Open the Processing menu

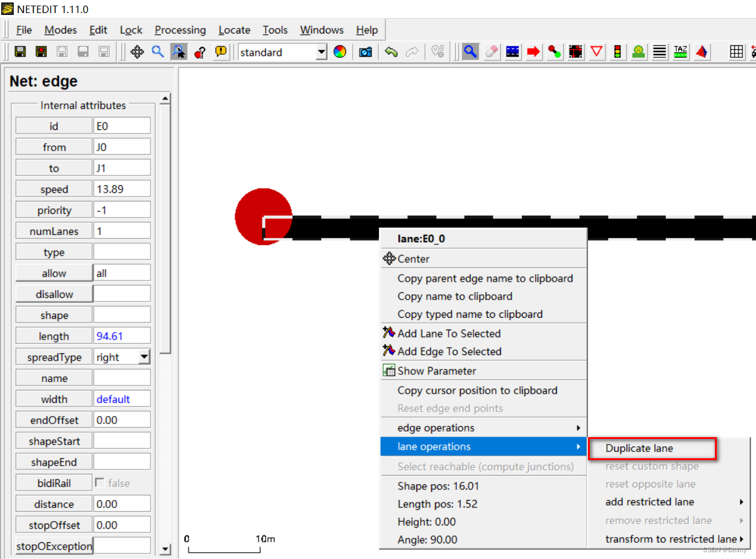point(180,30)
